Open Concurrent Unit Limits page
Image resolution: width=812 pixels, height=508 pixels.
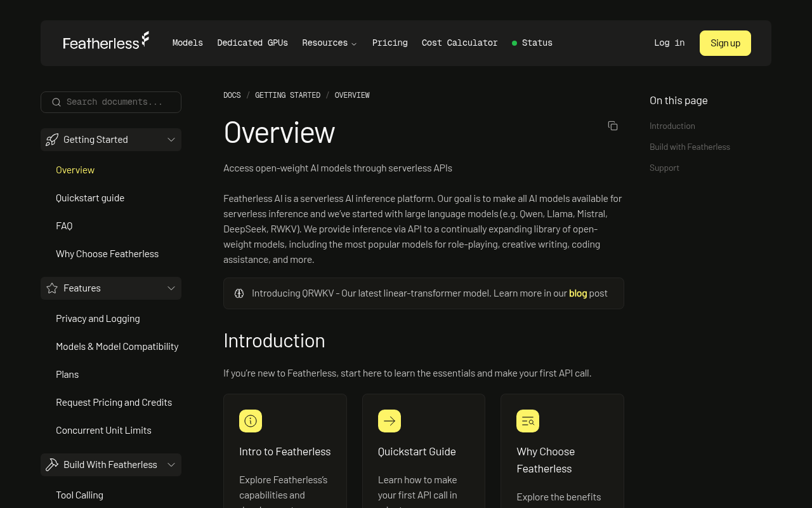[x=103, y=431]
